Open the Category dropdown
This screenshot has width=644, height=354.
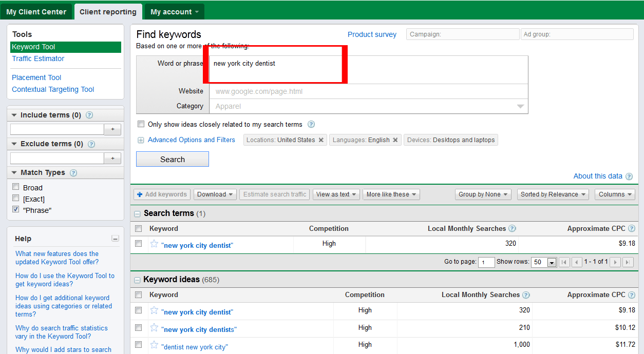click(520, 106)
